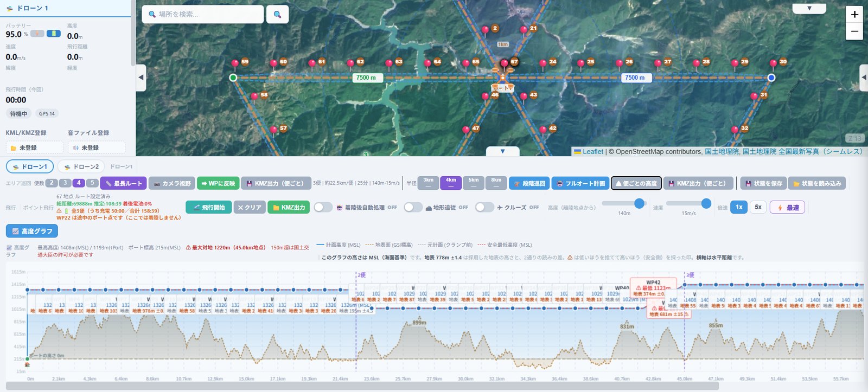Click the 7500 m label on left segment
The image size is (868, 392).
click(x=367, y=78)
